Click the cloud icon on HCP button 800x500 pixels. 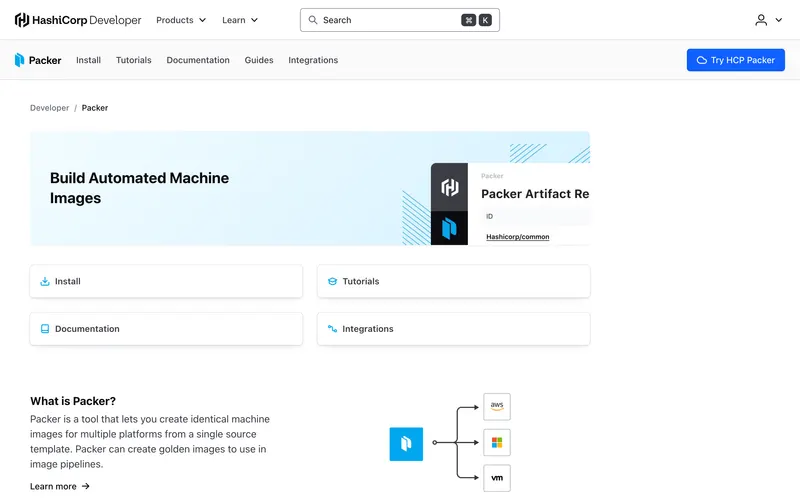[x=702, y=60]
